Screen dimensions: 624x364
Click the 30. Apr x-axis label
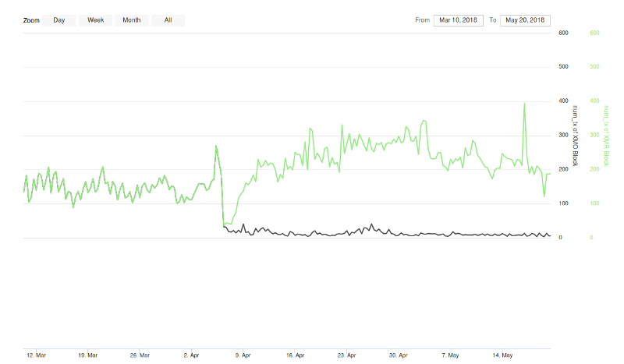(x=398, y=355)
